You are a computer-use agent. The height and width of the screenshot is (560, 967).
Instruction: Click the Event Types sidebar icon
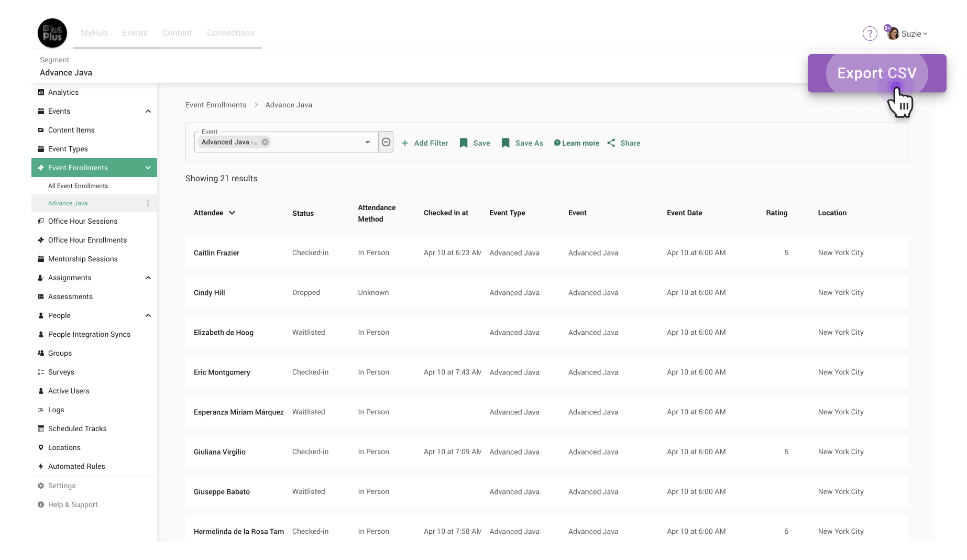pyautogui.click(x=41, y=149)
